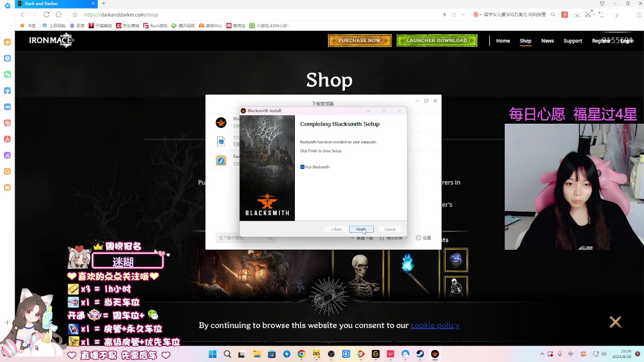The image size is (644, 362).
Task: Reload the page with refresh icon
Action: point(46,15)
